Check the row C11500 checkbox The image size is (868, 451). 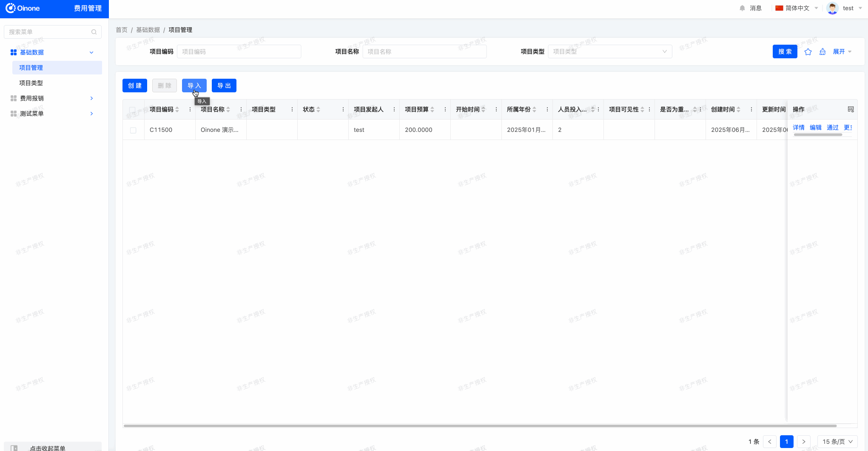pos(133,130)
